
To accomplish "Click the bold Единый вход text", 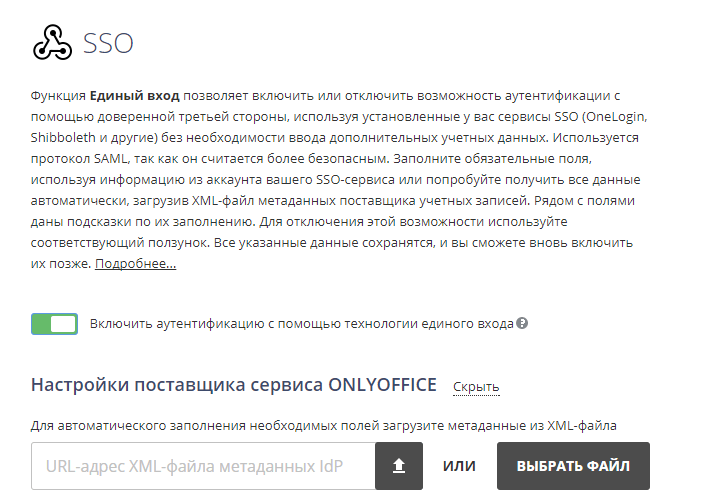I will point(135,95).
